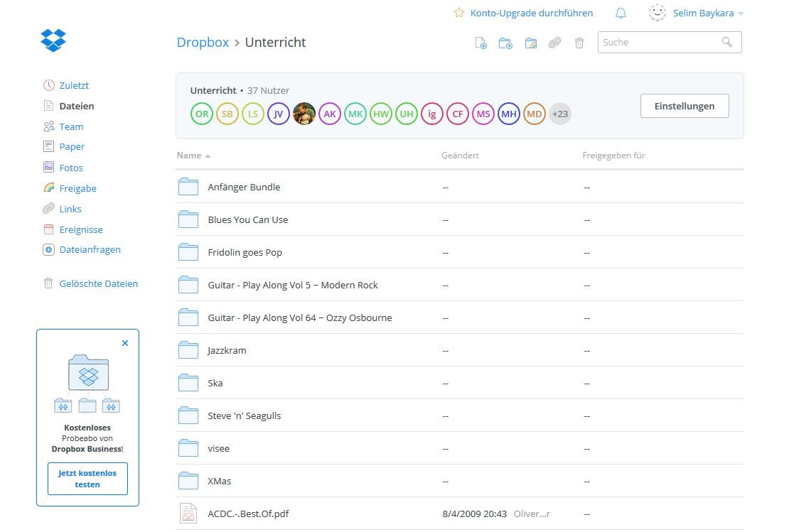811x532 pixels.
Task: Click the toolbar trash icon
Action: point(579,43)
